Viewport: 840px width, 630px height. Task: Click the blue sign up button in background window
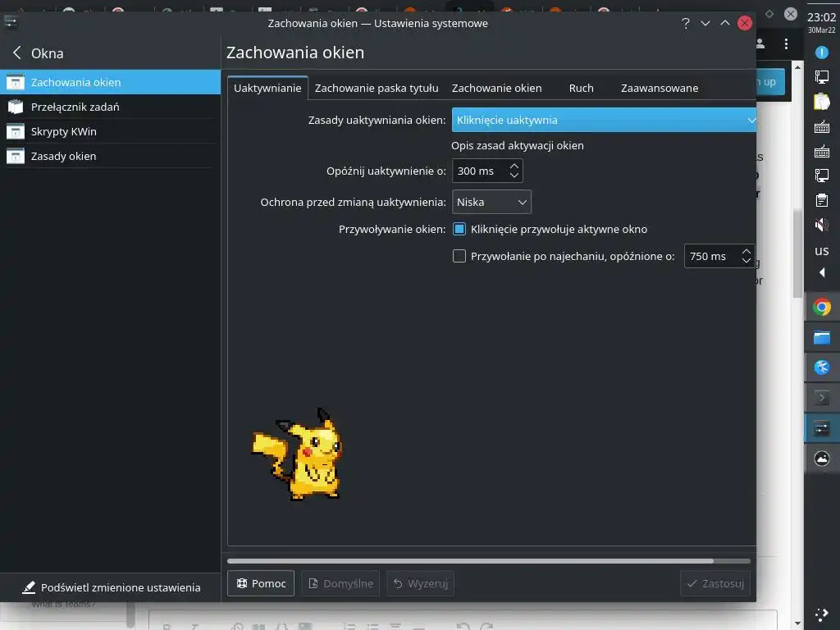(x=770, y=82)
